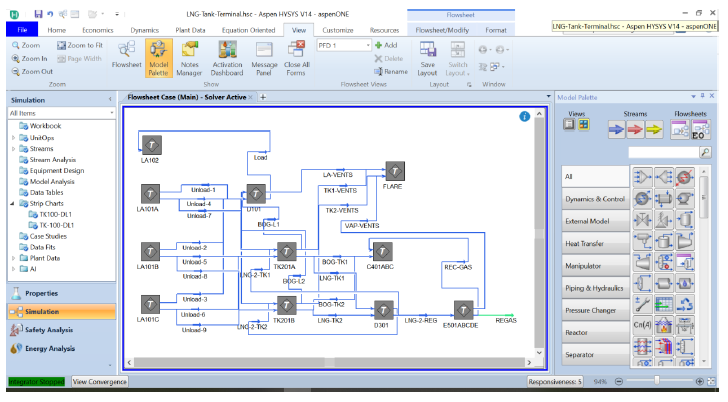
Task: Switch to the Flowsheet/Modify tab
Action: coord(442,30)
